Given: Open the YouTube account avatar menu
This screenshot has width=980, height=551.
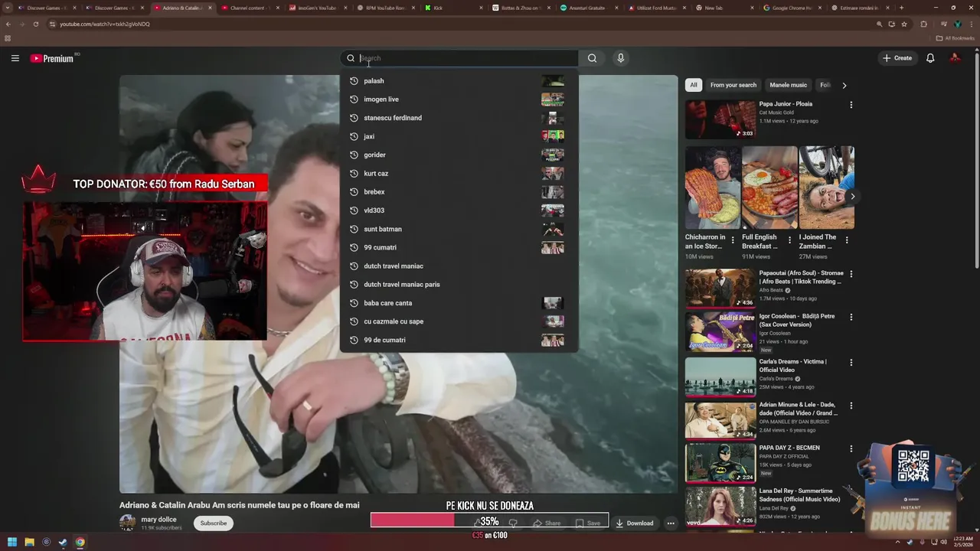Looking at the screenshot, I should click(955, 58).
